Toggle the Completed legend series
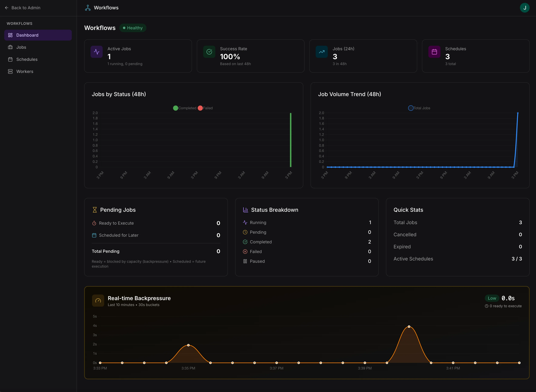Image resolution: width=536 pixels, height=392 pixels. point(185,108)
